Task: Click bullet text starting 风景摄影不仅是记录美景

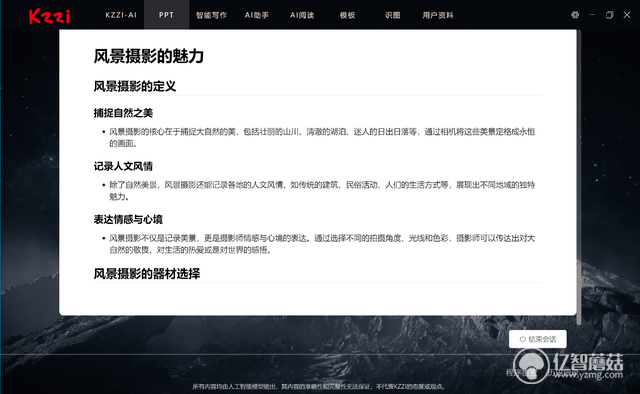Action: pos(322,244)
